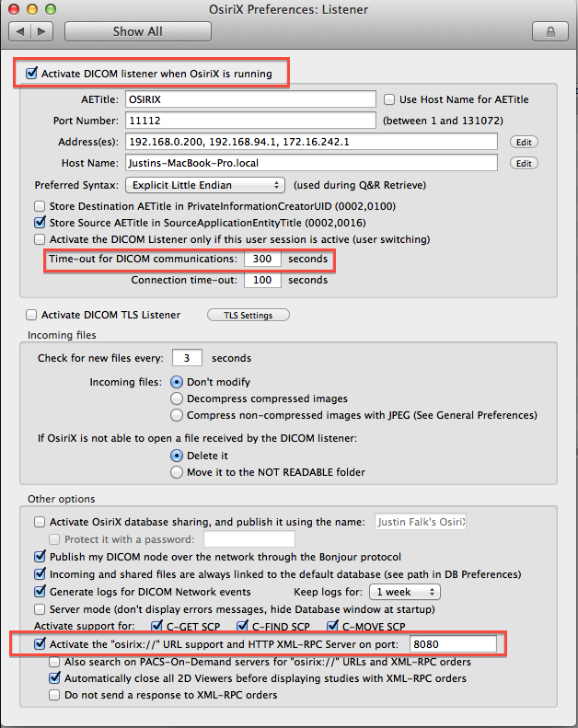
Task: Open the Preferred Syntax dropdown
Action: (x=205, y=185)
